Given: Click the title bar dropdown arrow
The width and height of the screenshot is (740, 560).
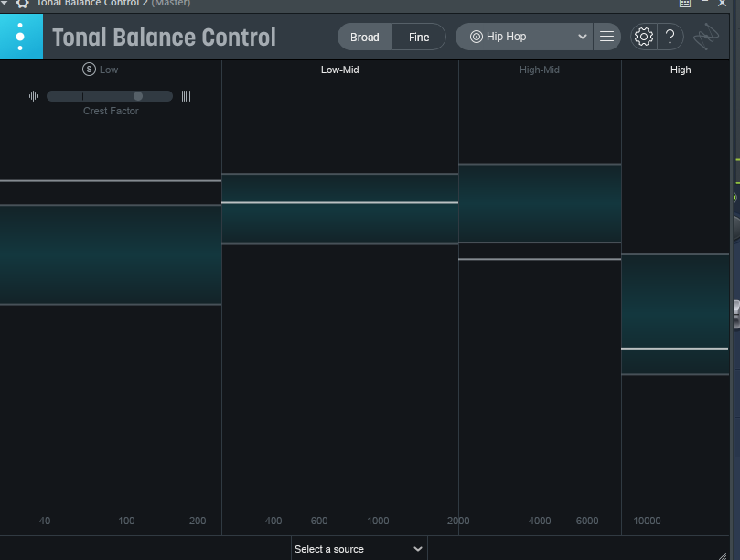Looking at the screenshot, I should click(5, 4).
